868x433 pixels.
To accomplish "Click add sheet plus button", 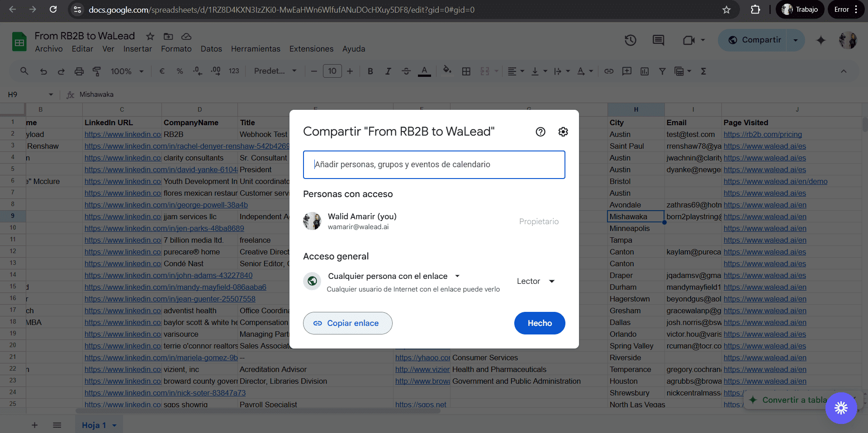I will pos(34,425).
